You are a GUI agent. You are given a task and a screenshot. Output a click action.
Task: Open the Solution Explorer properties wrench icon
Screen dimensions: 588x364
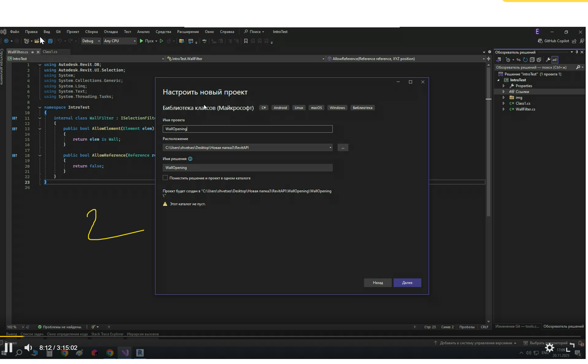point(548,60)
